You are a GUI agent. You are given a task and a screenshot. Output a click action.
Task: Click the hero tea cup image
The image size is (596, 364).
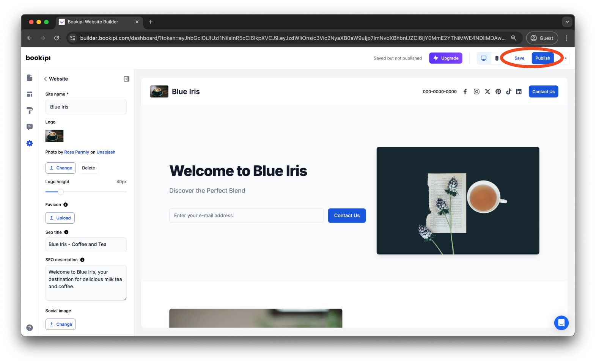tap(458, 201)
